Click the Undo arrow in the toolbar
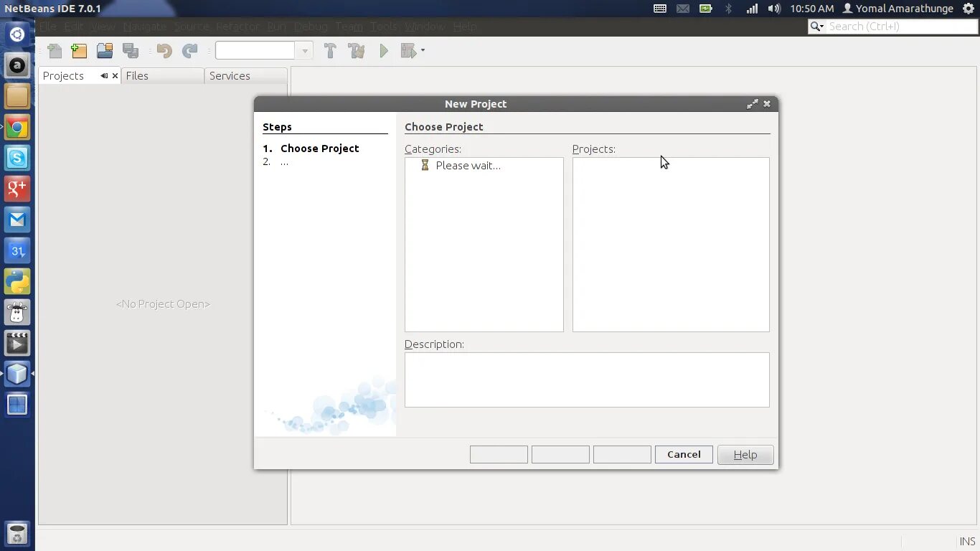 tap(164, 51)
